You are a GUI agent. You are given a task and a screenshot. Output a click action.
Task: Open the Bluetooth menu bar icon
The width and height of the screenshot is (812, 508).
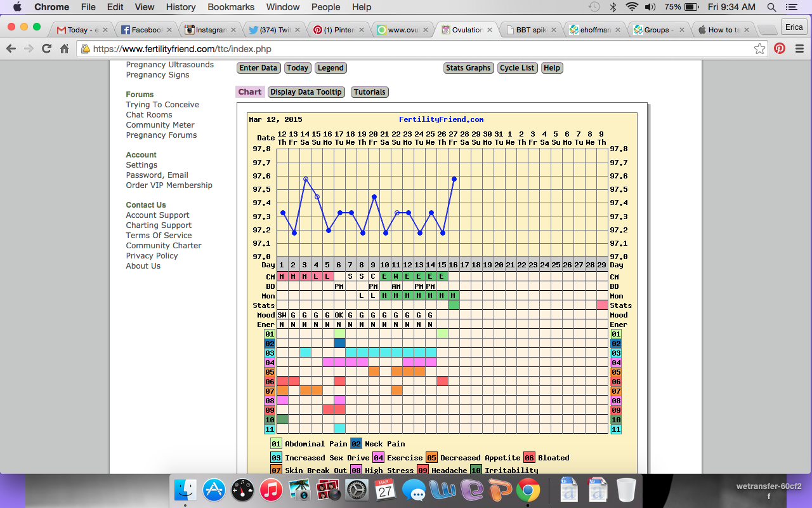pyautogui.click(x=613, y=7)
